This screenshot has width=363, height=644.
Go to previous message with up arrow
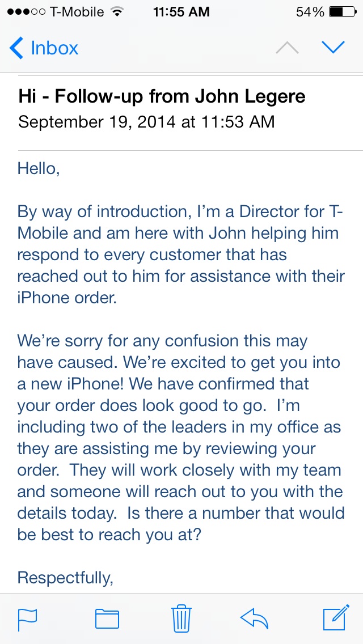tap(287, 48)
